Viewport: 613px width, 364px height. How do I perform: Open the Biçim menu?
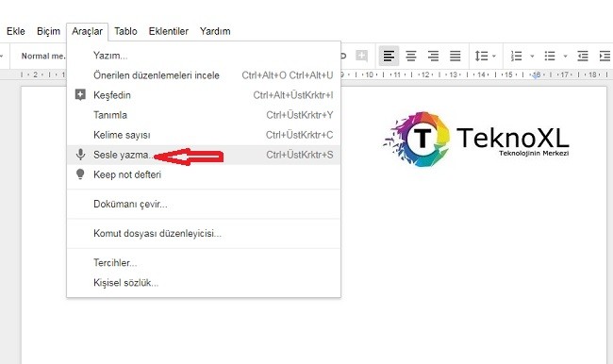[48, 31]
